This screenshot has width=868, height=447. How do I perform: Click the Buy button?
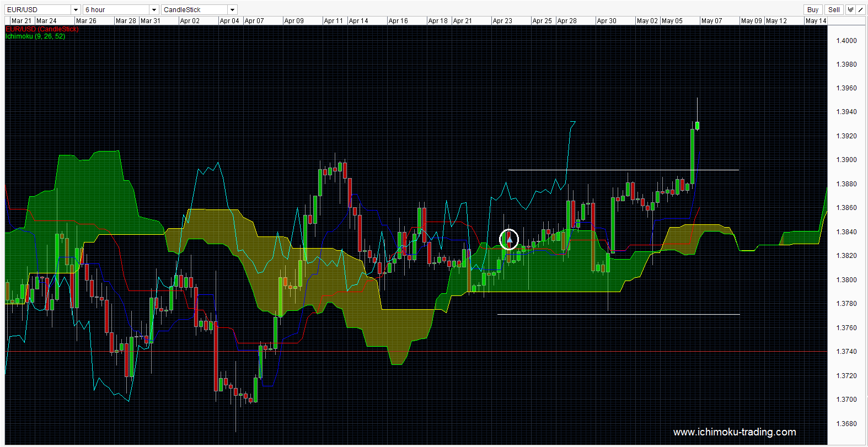(813, 9)
